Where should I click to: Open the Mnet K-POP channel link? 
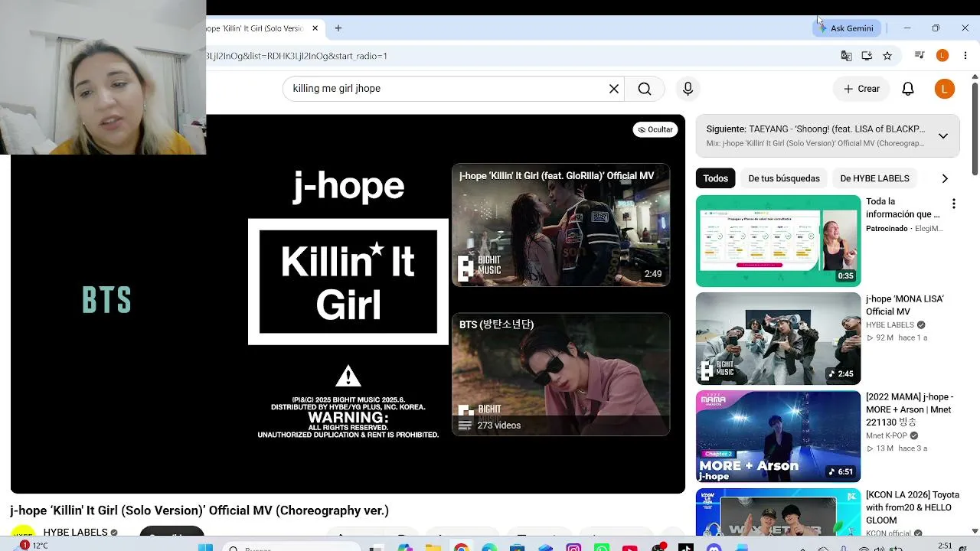887,435
